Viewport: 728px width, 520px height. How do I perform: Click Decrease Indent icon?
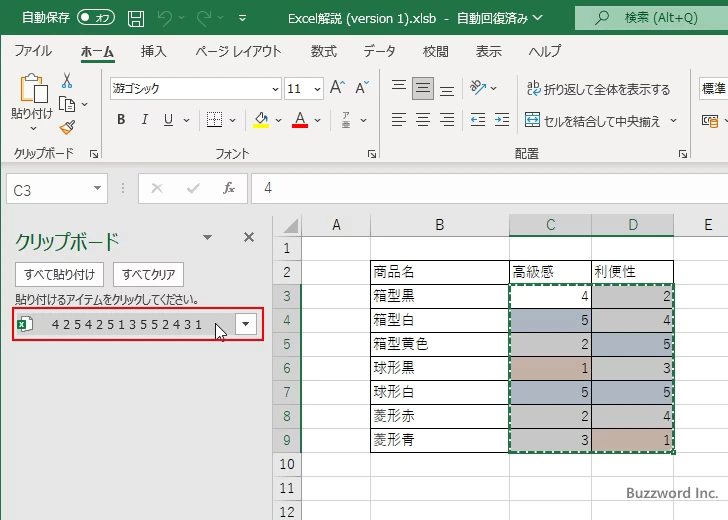pyautogui.click(x=478, y=120)
